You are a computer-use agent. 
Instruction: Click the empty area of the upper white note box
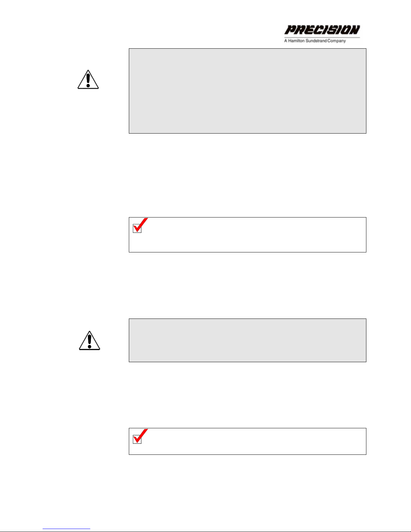(255, 235)
